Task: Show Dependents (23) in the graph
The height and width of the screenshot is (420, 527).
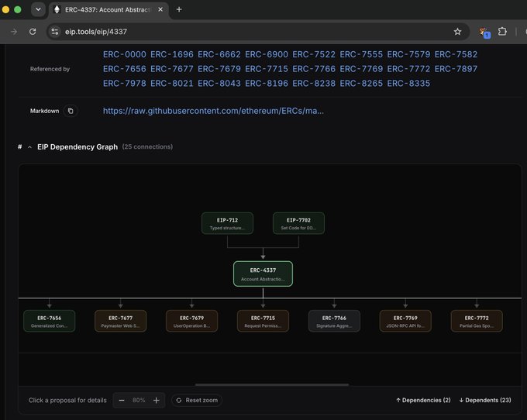Action: pos(485,400)
